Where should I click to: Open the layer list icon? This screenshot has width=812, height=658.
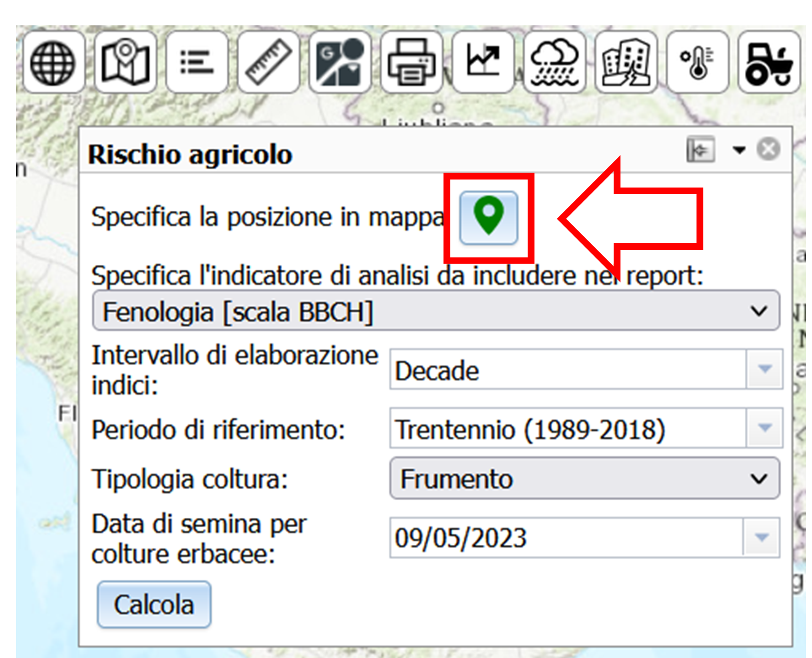click(x=197, y=62)
